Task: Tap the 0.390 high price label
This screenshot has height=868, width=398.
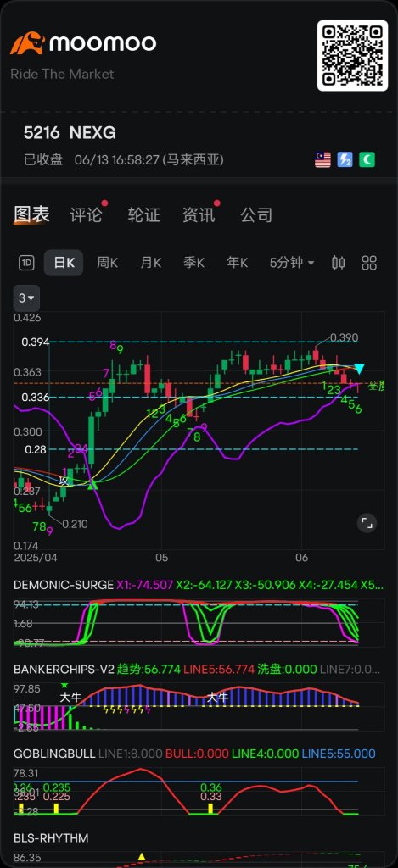Action: (344, 337)
